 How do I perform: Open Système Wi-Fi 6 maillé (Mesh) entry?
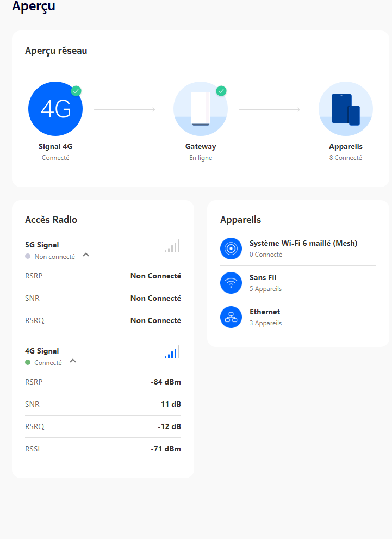[298, 249]
